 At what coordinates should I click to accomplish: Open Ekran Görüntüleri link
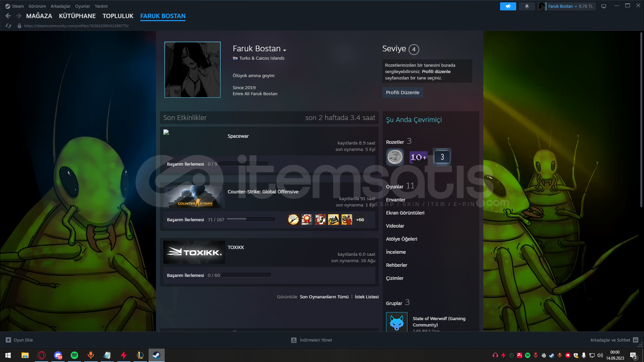[405, 213]
